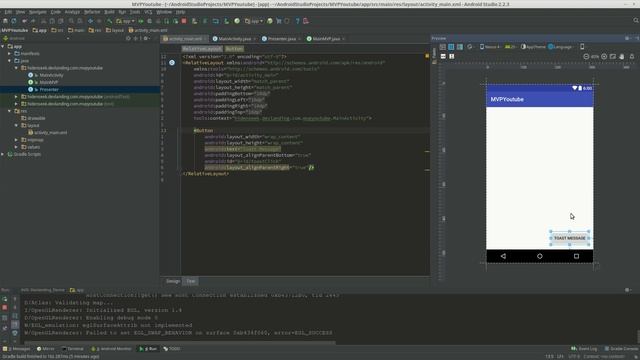Click the Help question mark toolbar icon
The image size is (640, 360).
pos(298,21)
